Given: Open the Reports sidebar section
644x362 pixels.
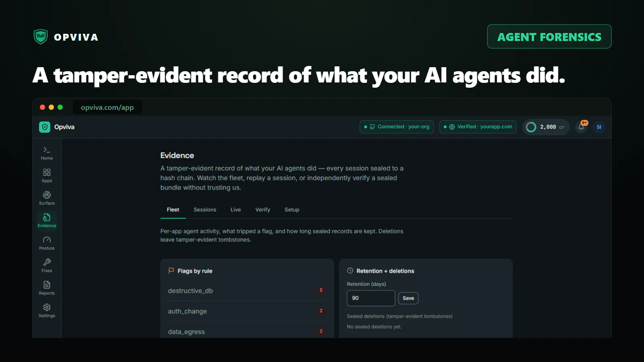Looking at the screenshot, I should click(47, 288).
